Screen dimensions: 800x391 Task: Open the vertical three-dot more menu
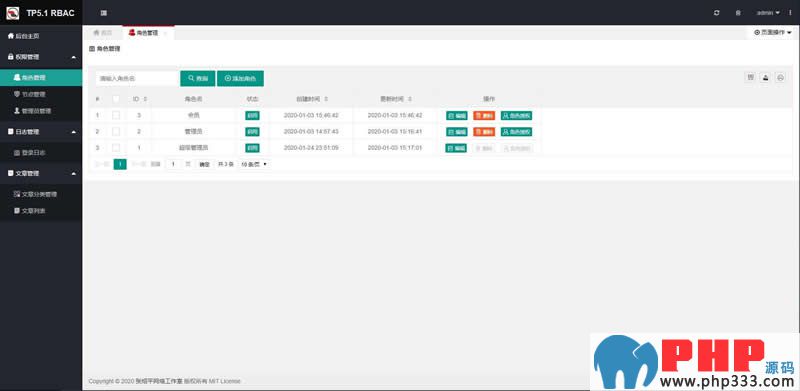pyautogui.click(x=790, y=13)
